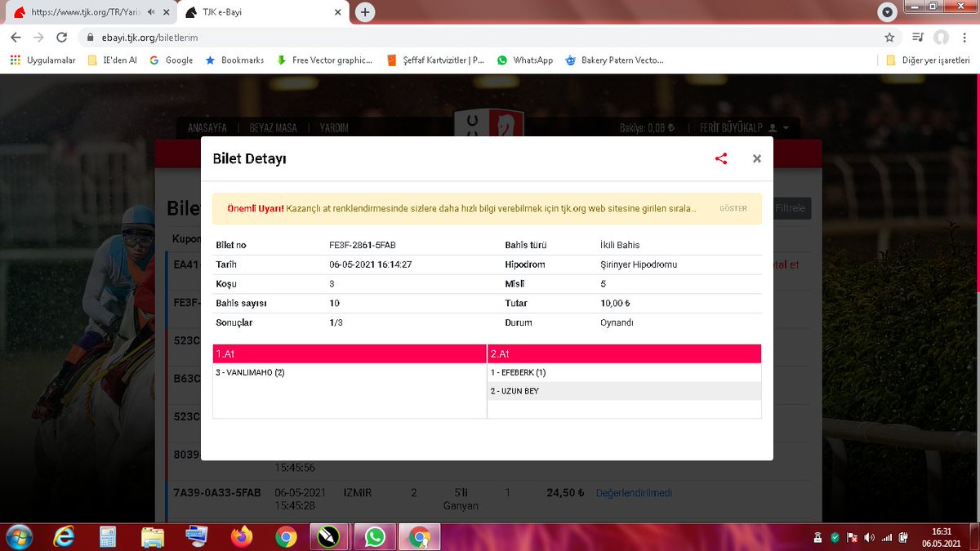Image resolution: width=980 pixels, height=551 pixels.
Task: Click the volume icon in system tray
Action: click(x=869, y=537)
